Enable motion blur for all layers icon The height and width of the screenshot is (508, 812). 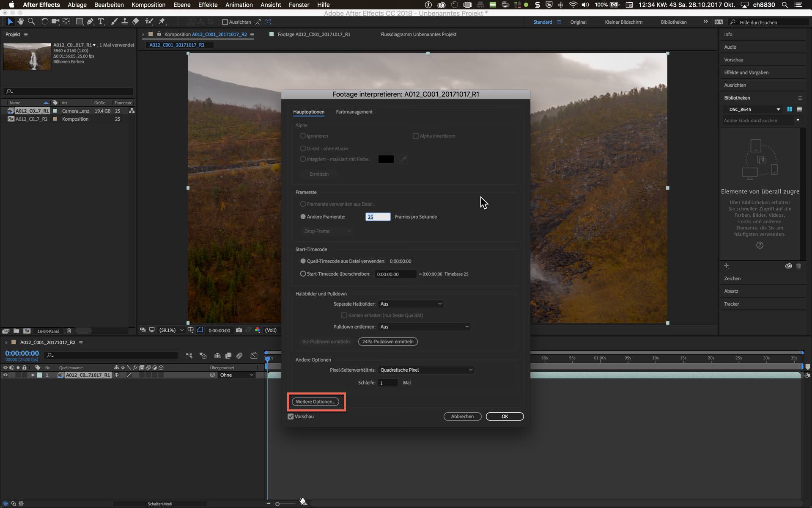[240, 356]
